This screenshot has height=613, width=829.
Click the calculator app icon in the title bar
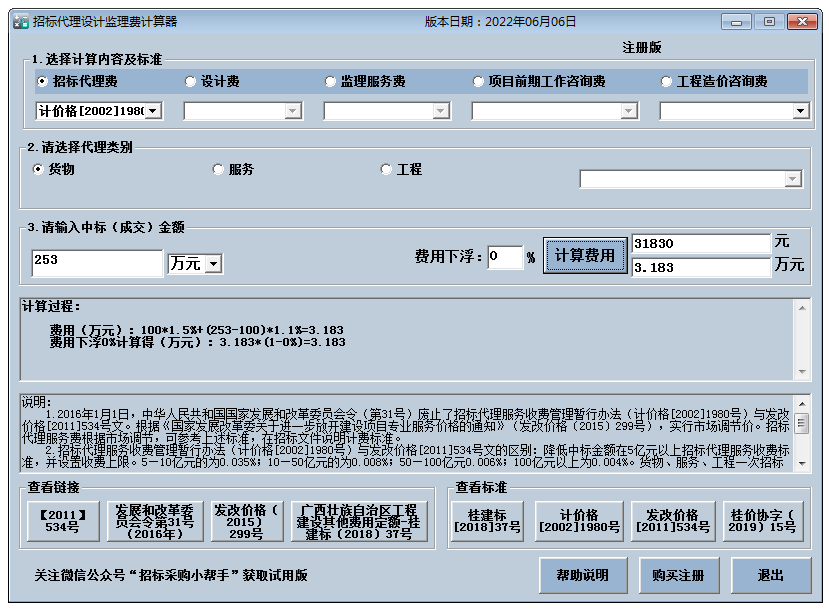pyautogui.click(x=19, y=18)
